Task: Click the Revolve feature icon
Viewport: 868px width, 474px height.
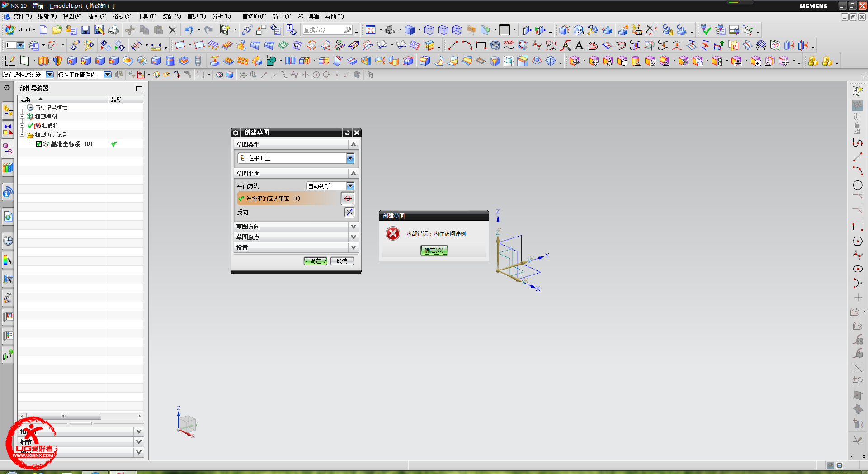Action: (x=57, y=61)
